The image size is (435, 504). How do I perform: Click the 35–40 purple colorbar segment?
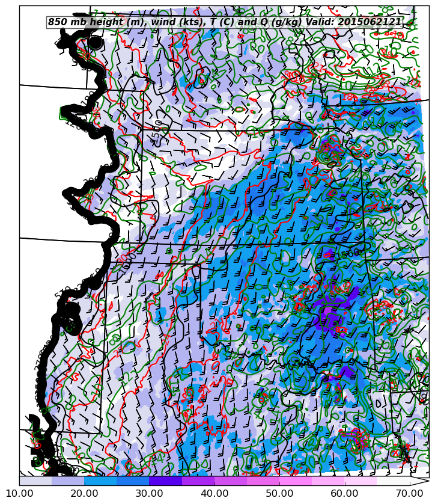coord(198,481)
